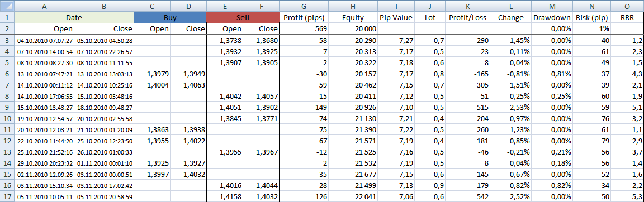Select profit cell showing 149
The height and width of the screenshot is (202, 644).
[304, 107]
